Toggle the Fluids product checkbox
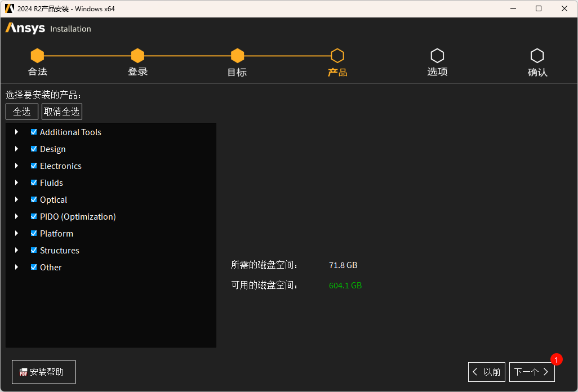 coord(34,182)
